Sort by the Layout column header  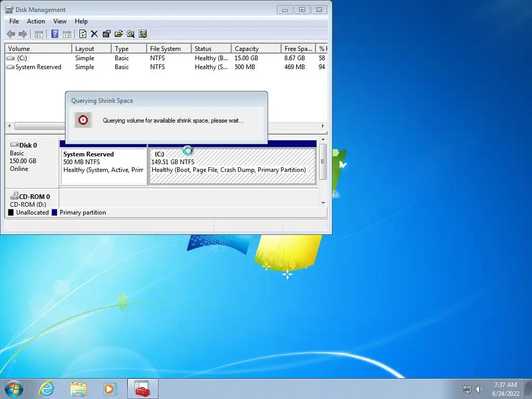[x=91, y=48]
